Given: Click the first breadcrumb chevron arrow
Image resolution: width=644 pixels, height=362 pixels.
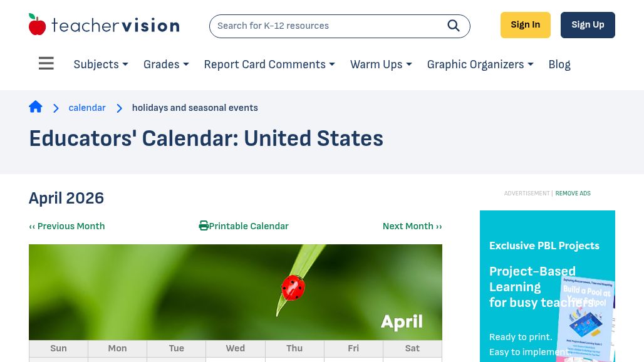Looking at the screenshot, I should [56, 108].
